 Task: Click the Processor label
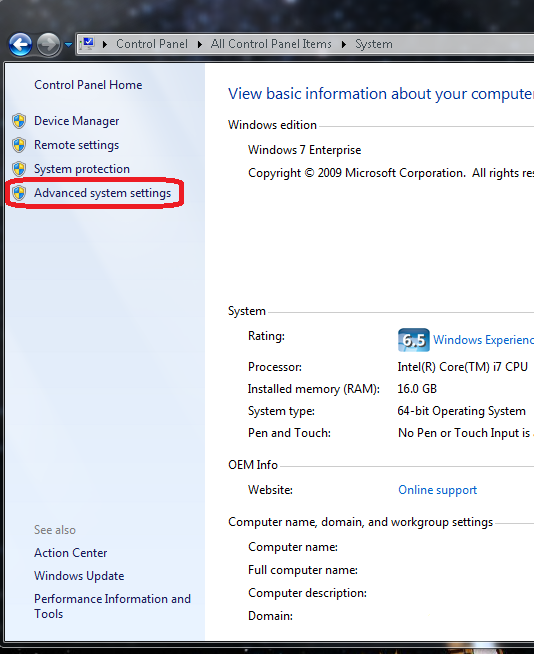(275, 367)
